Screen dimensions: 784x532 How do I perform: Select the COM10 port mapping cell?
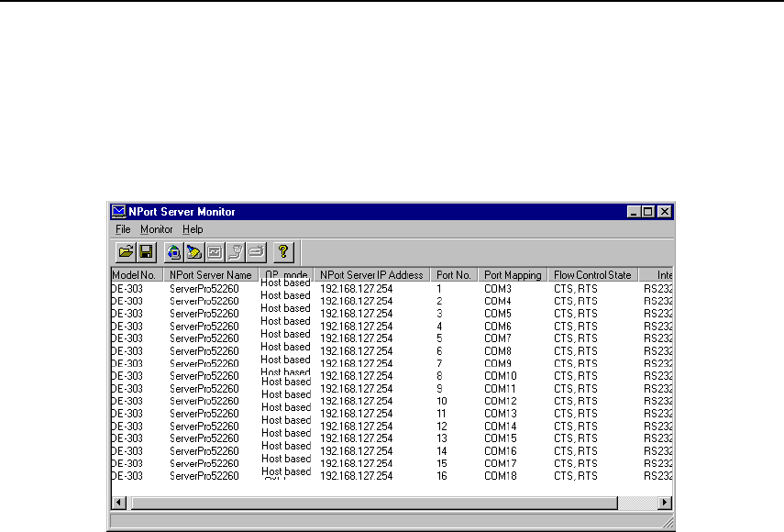pyautogui.click(x=501, y=376)
